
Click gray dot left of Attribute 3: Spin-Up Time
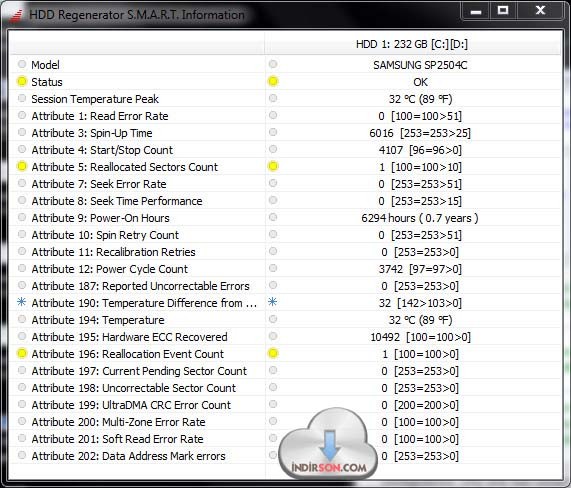pos(22,132)
